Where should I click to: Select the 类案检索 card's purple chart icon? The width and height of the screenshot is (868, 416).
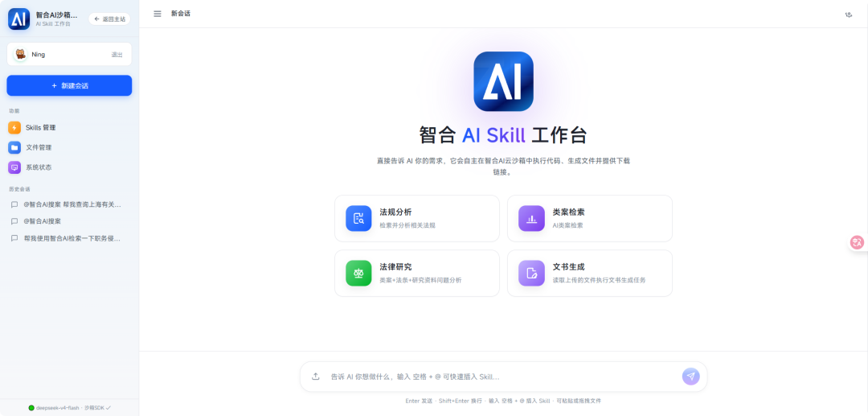coord(531,218)
